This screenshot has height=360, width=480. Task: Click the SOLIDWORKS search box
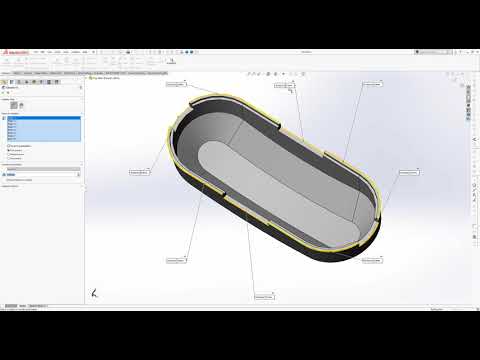(433, 52)
